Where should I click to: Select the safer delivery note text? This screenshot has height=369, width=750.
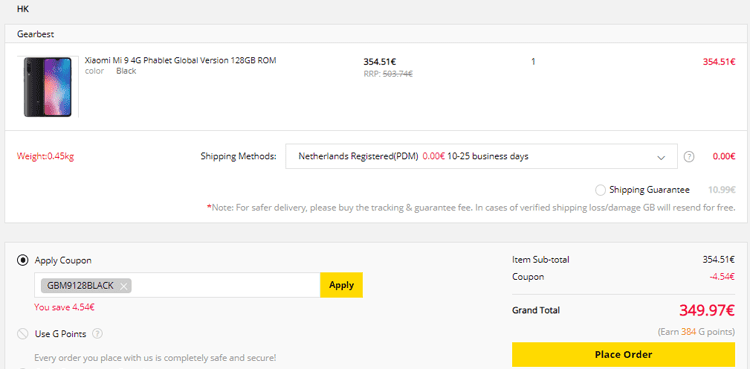tap(471, 208)
